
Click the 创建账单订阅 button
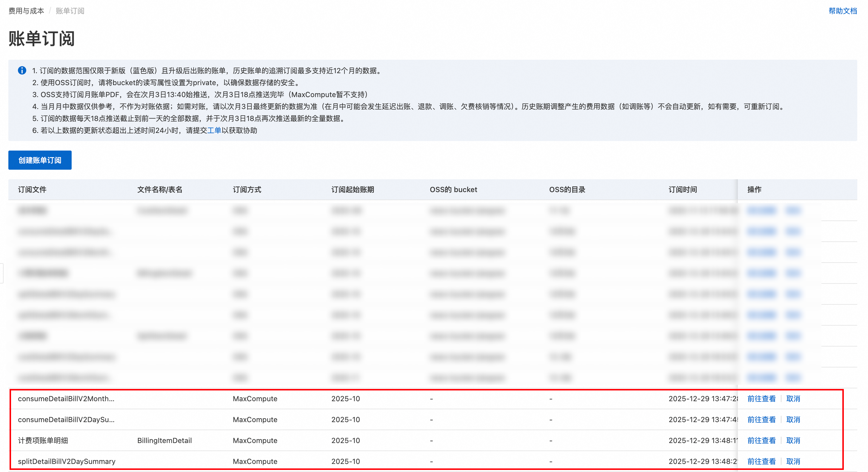(x=40, y=160)
